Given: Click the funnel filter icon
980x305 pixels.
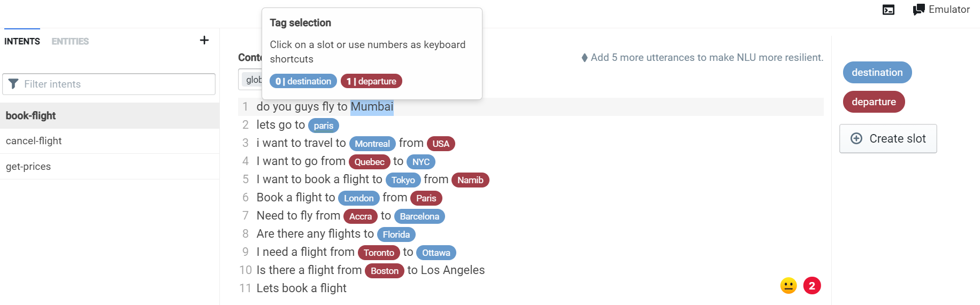Looking at the screenshot, I should (x=14, y=84).
